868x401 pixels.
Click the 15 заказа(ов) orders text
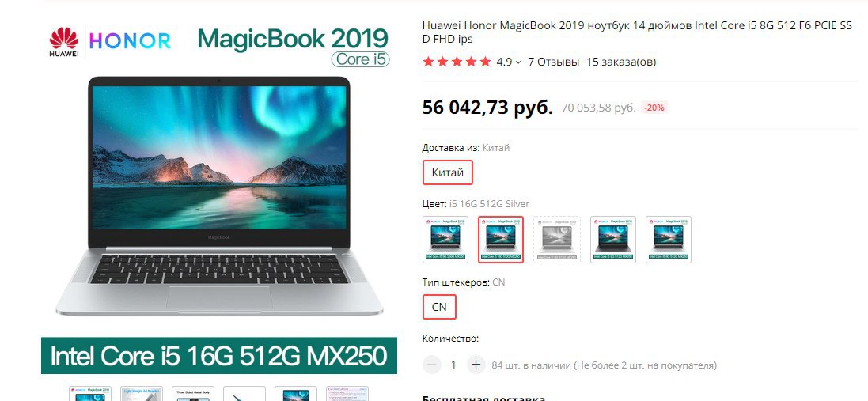tap(621, 62)
